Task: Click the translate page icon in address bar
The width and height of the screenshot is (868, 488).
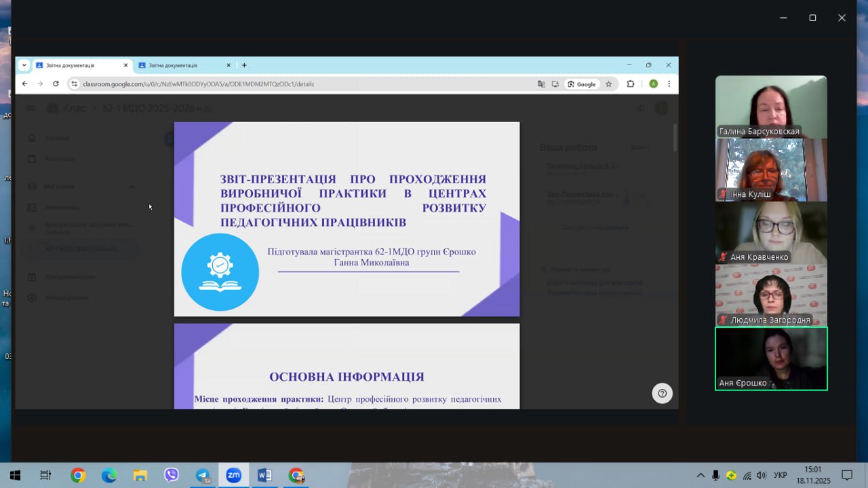Action: (541, 84)
